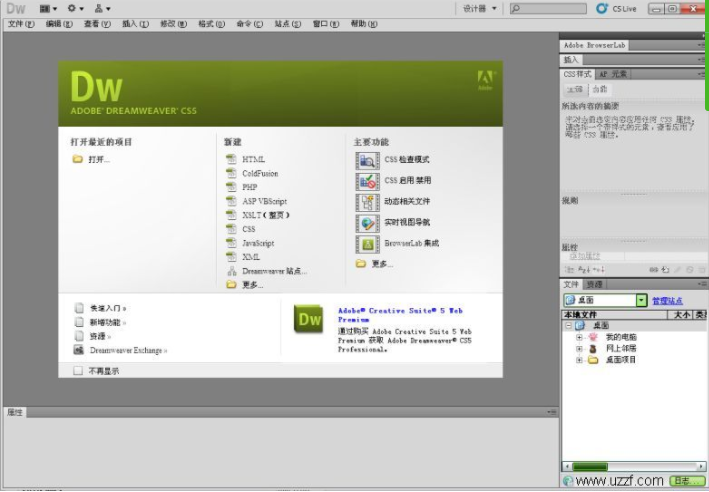Open the 桌面 site dropdown in Files panel
709x492 pixels.
[x=641, y=300]
